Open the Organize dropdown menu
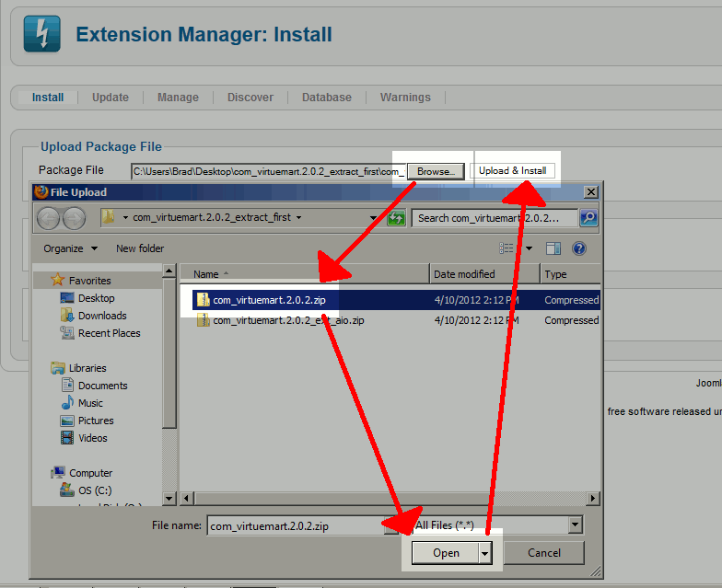Screen dimensions: 722x588 point(70,248)
